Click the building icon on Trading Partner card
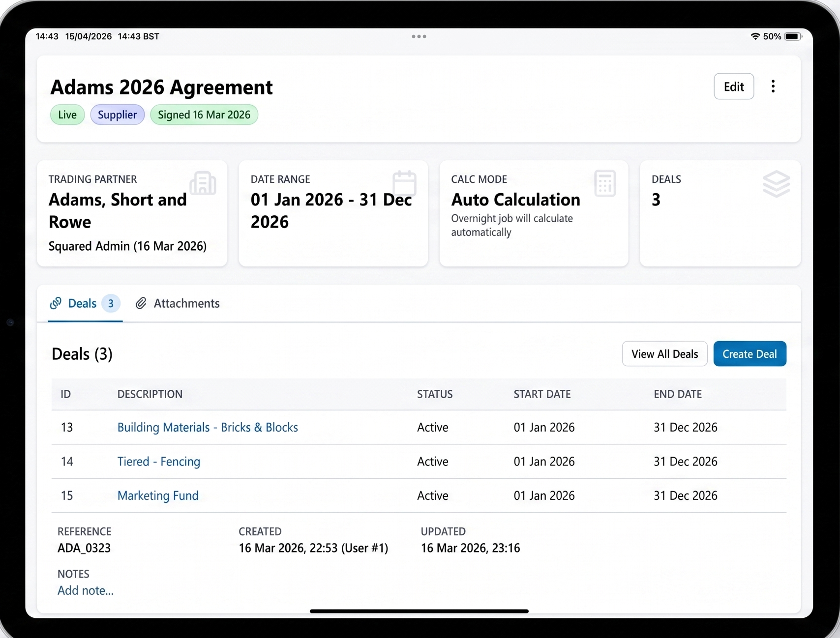 (x=203, y=183)
